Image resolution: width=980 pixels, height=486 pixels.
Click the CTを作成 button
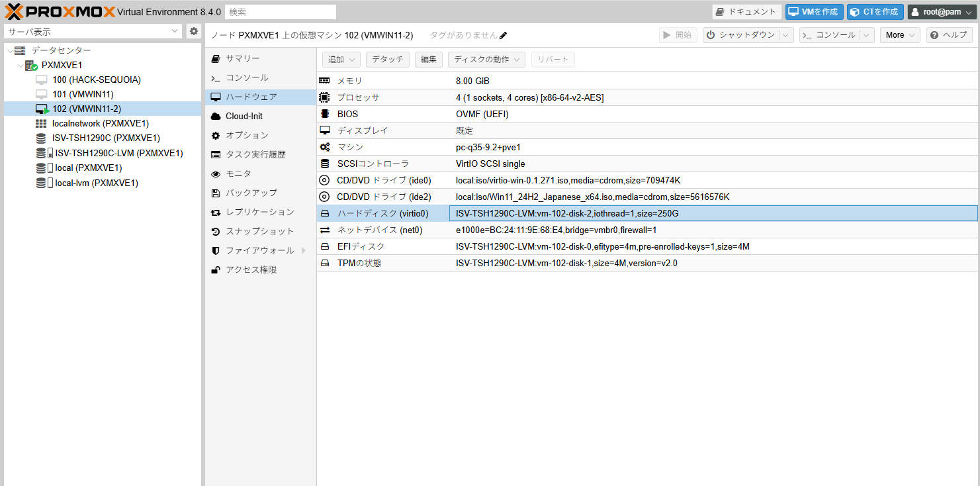tap(875, 12)
